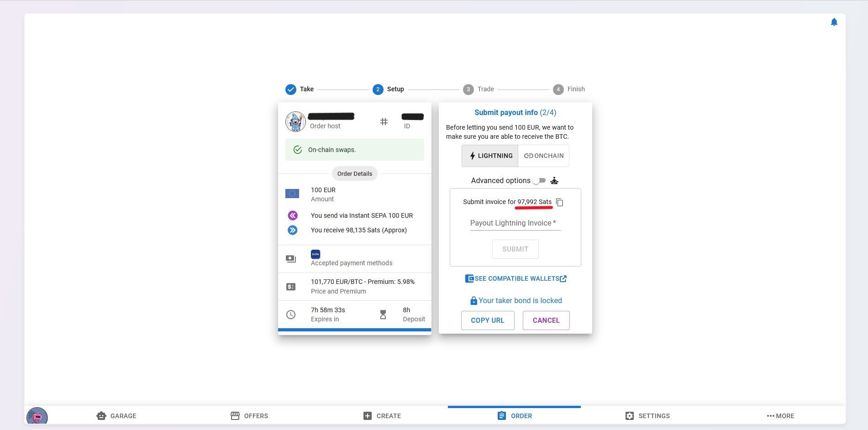This screenshot has width=868, height=430.
Task: Select the SEPA accepted payment method icon
Action: tap(315, 254)
